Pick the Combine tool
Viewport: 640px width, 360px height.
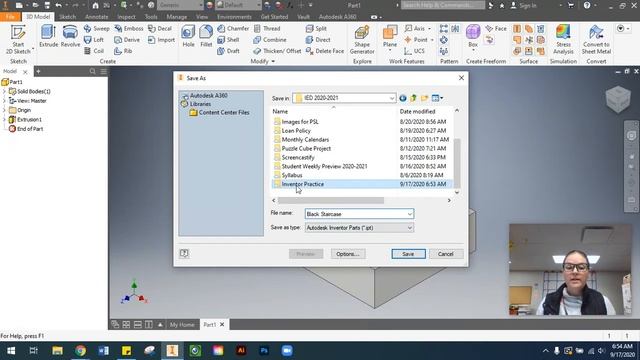click(x=270, y=40)
